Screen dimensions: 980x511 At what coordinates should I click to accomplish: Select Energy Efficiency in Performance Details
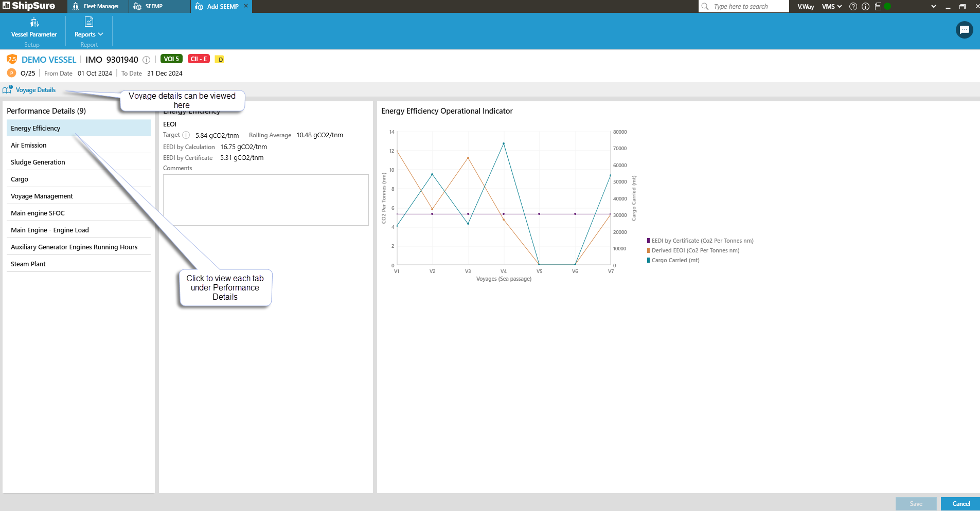(x=79, y=128)
